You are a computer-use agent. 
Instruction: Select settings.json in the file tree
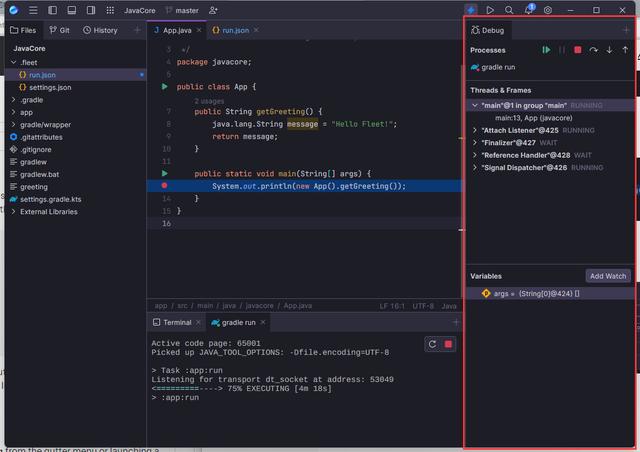(x=76, y=87)
